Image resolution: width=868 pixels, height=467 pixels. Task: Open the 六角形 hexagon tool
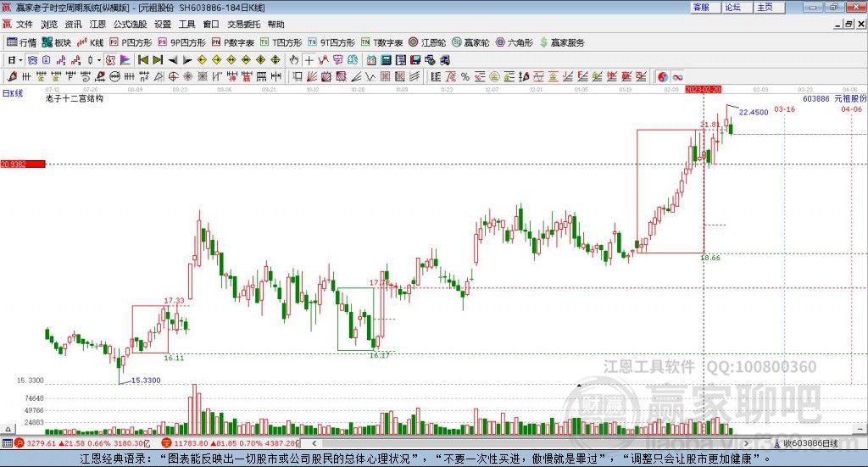pyautogui.click(x=515, y=42)
